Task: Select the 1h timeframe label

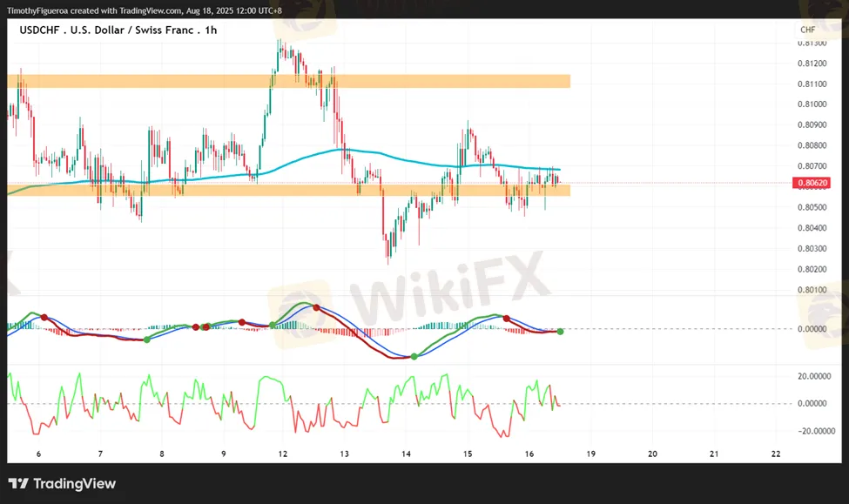Action: click(209, 30)
